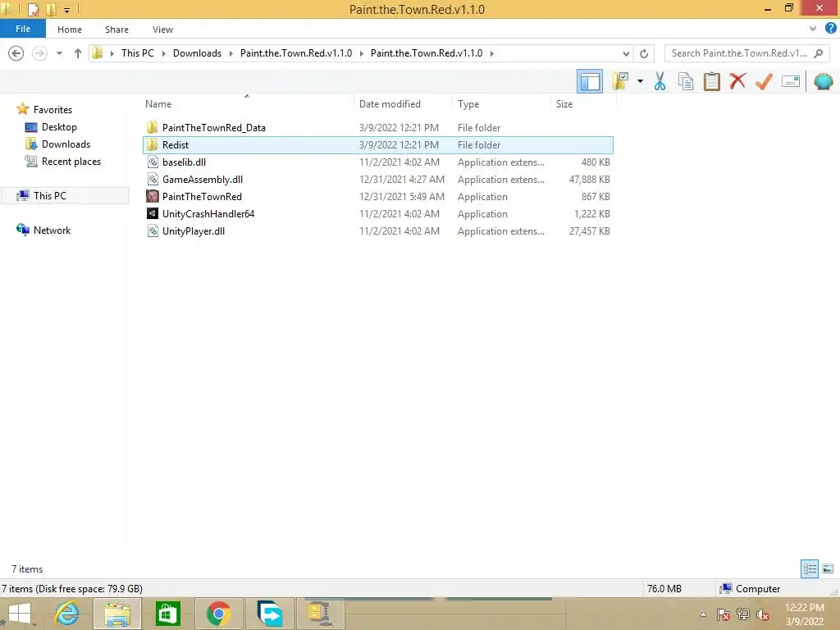Viewport: 840px width, 630px height.
Task: Switch to the large icons view button
Action: pos(828,568)
